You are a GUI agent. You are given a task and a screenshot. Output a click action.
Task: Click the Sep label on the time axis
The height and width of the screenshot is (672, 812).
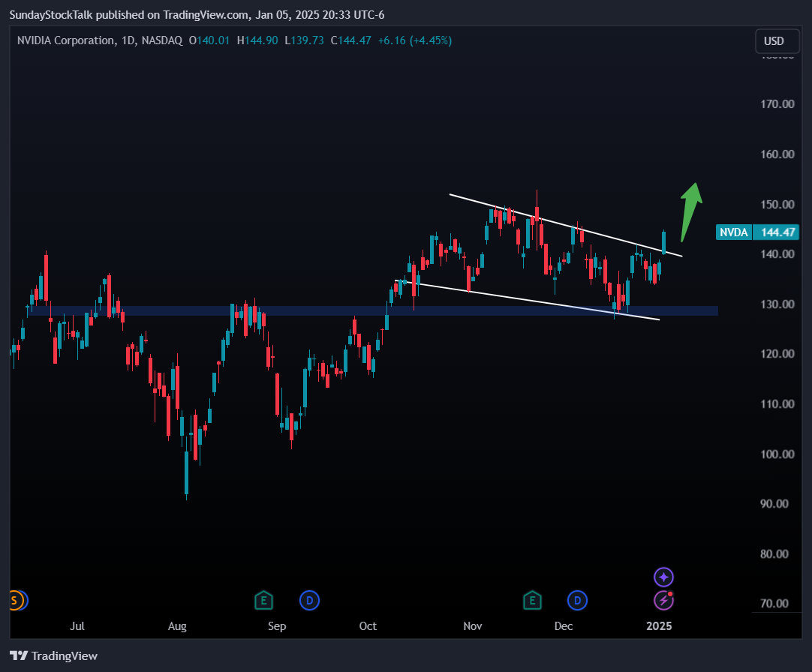[x=277, y=626]
